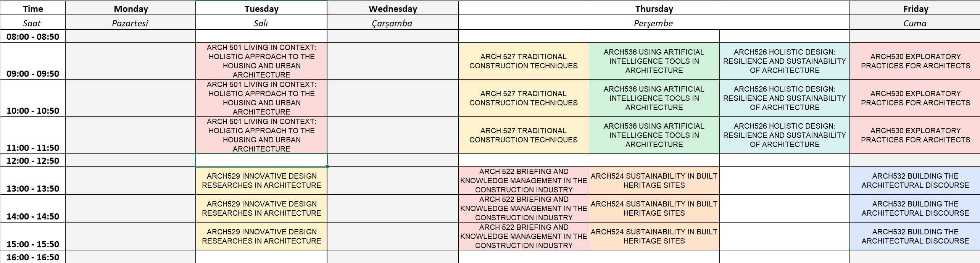Image resolution: width=980 pixels, height=263 pixels.
Task: Click the fill handle of the selected cell
Action: click(327, 167)
